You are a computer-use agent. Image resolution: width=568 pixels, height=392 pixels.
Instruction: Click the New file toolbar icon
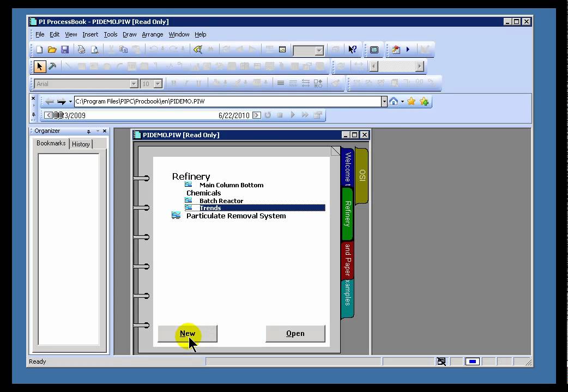[39, 50]
